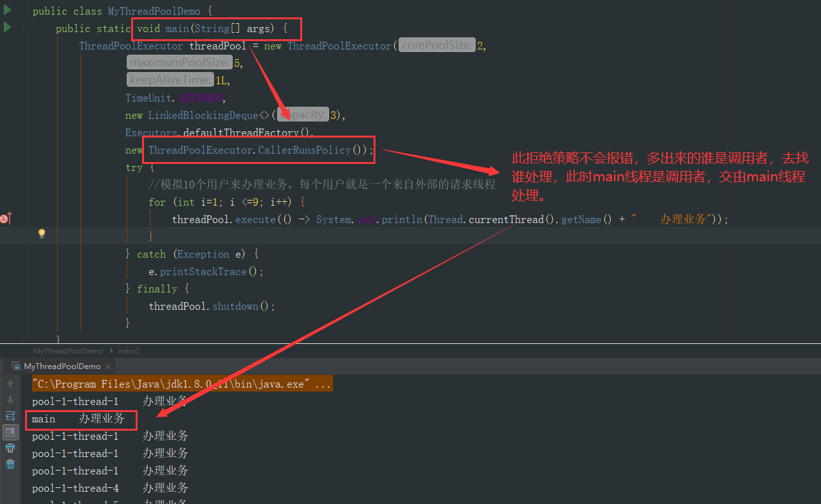Click shutdown method call in finally block
The image size is (821, 504).
click(235, 306)
